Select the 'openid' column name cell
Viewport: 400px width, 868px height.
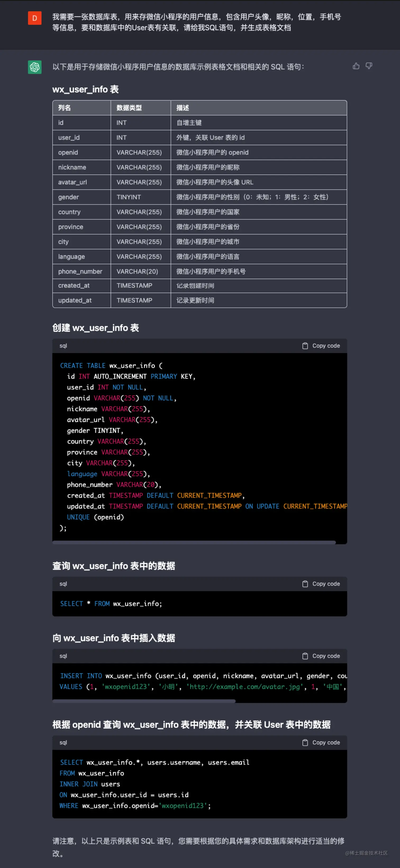[x=81, y=152]
